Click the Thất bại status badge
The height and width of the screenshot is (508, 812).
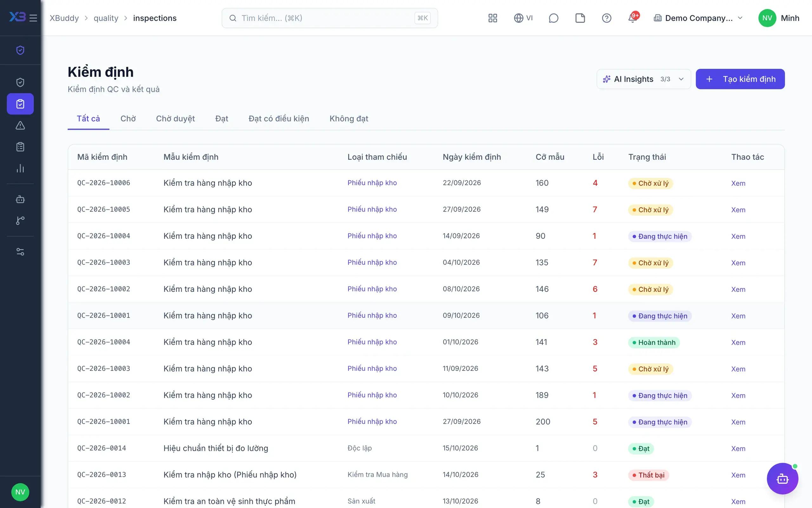[648, 475]
